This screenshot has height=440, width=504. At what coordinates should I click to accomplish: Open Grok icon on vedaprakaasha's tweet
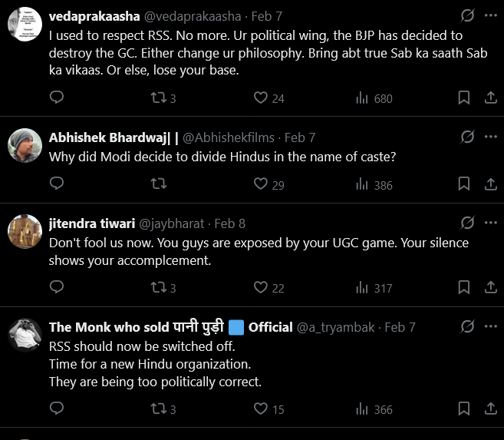pyautogui.click(x=466, y=15)
